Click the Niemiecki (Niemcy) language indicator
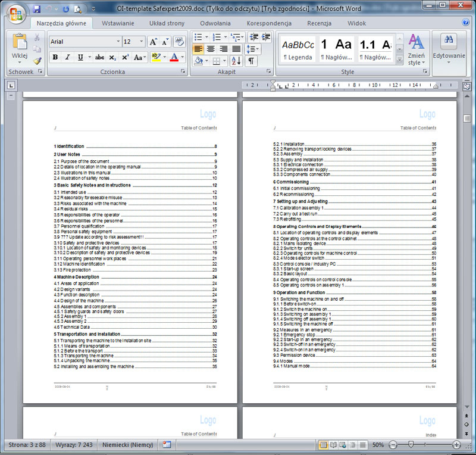This screenshot has width=476, height=455. click(128, 445)
